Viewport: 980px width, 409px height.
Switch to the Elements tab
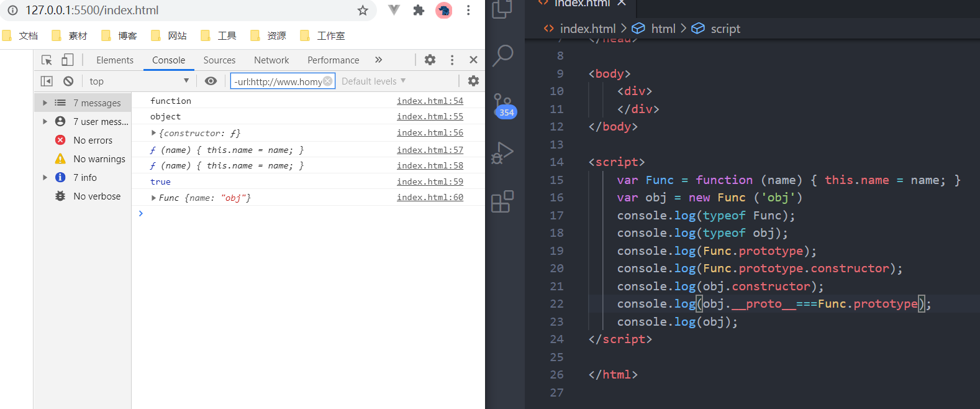[x=115, y=60]
